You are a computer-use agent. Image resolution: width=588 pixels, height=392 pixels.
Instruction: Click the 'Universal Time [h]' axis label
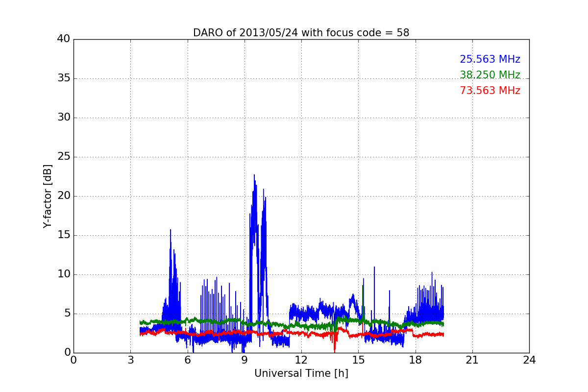pos(301,373)
